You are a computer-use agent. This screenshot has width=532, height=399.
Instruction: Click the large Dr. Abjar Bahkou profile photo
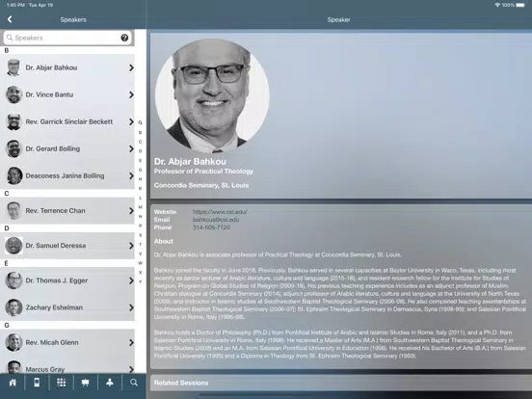[212, 95]
